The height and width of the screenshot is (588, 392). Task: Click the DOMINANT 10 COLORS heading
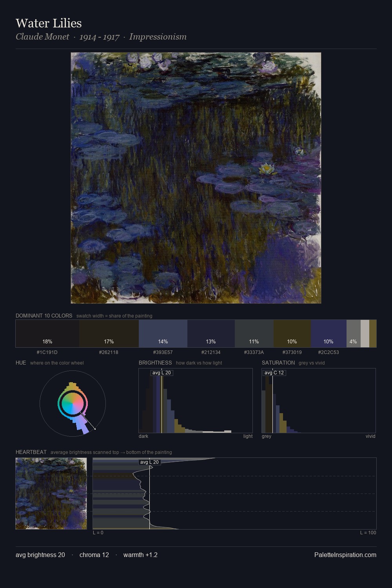point(44,316)
